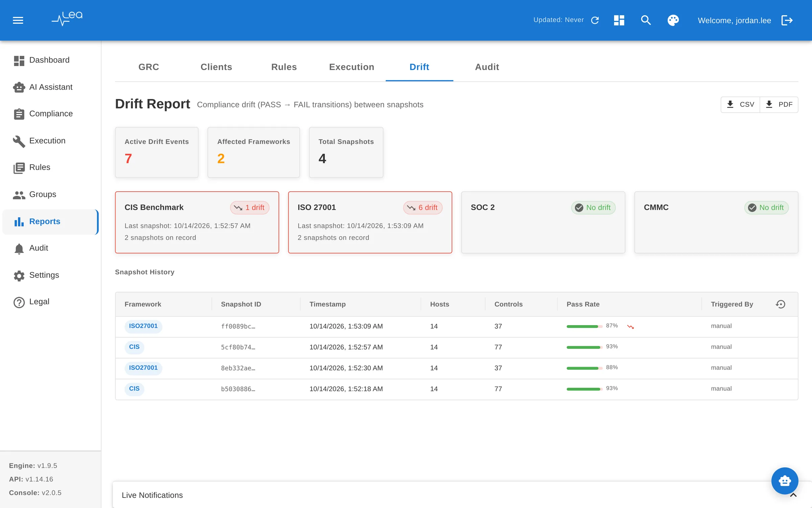Download the PDF export
This screenshot has height=508, width=812.
pos(779,104)
